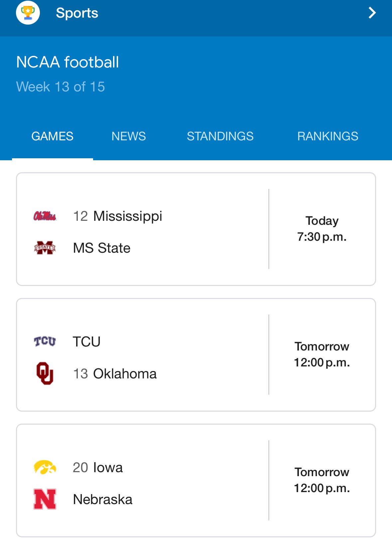
Task: Click the Nebraska N logo
Action: pos(45,499)
